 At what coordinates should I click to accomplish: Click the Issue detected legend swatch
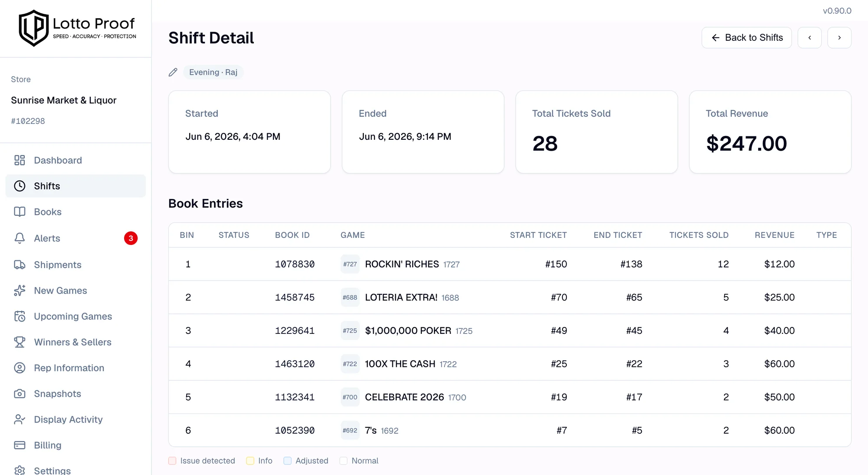[172, 461]
